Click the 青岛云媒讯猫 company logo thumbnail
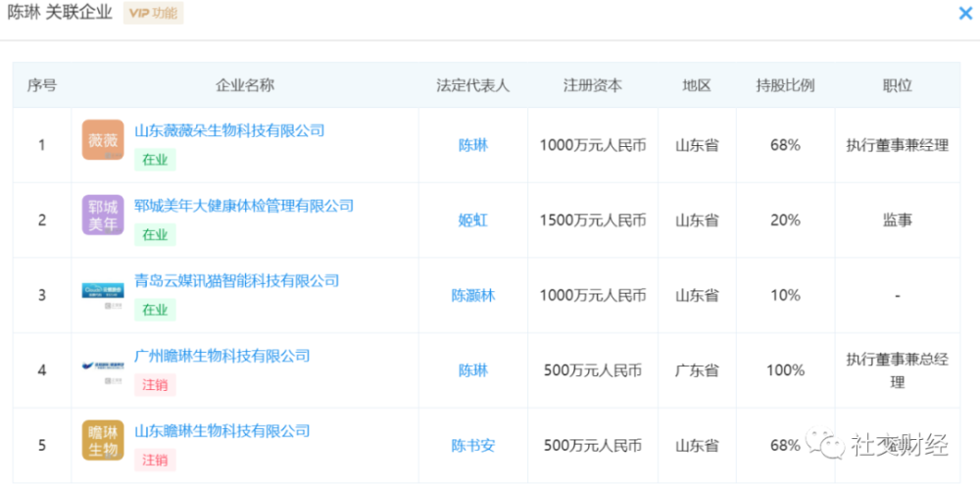 (103, 292)
